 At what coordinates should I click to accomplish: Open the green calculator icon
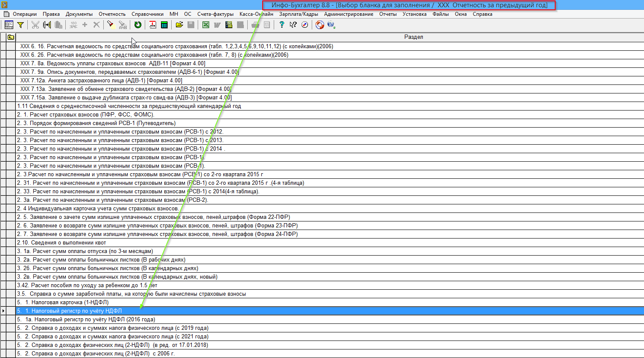coord(164,25)
